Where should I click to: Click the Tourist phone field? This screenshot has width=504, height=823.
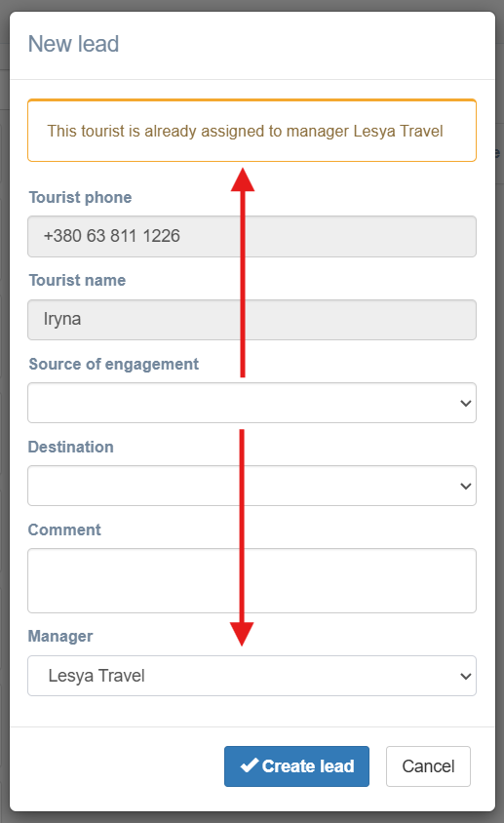pos(252,236)
